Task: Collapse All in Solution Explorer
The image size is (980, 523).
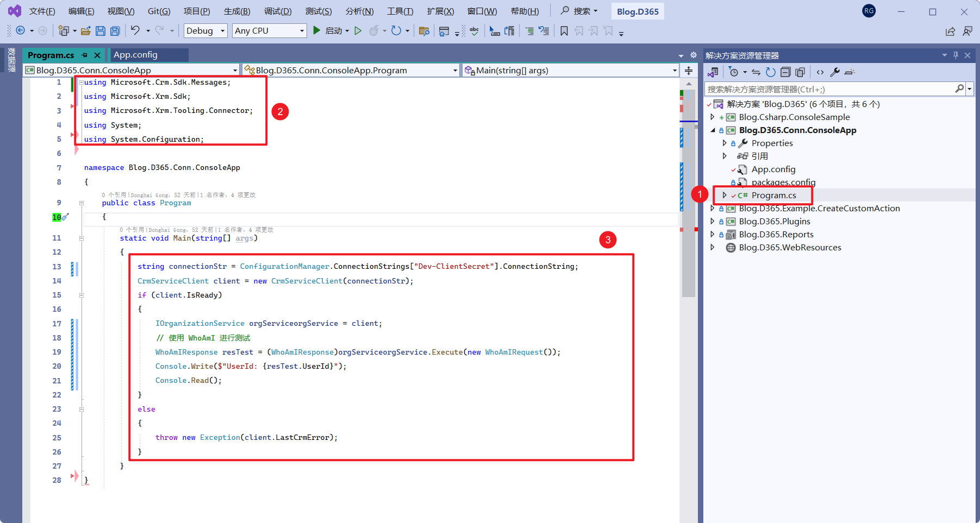Action: 785,72
